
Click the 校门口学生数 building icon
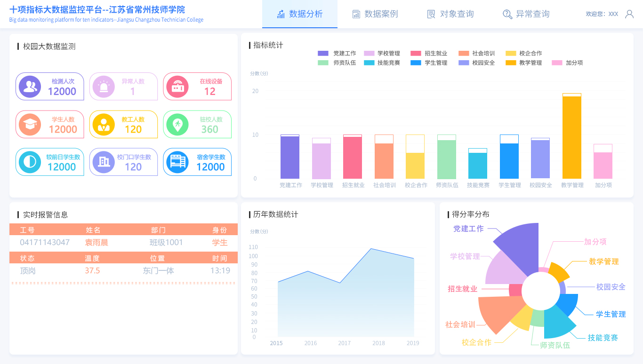tap(104, 162)
